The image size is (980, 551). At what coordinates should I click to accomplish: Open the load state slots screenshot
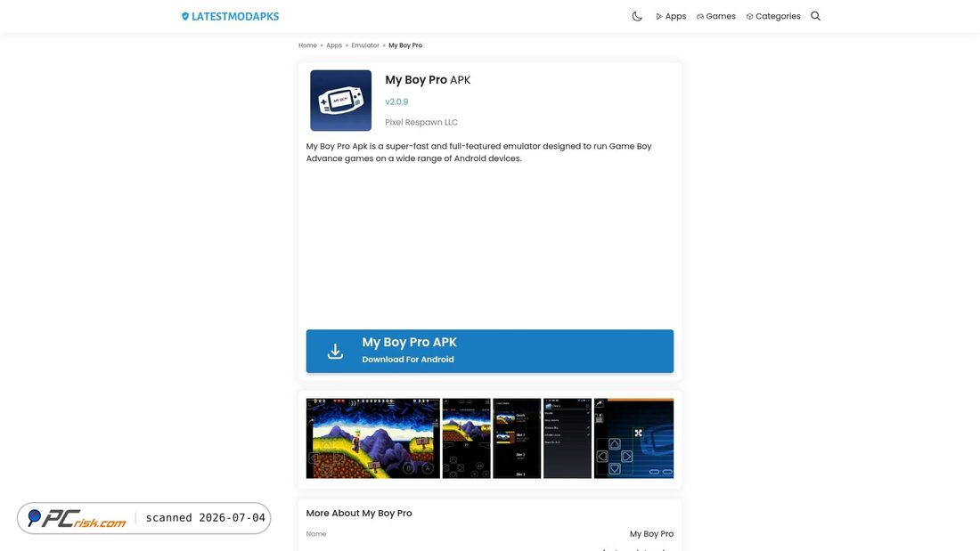[517, 439]
